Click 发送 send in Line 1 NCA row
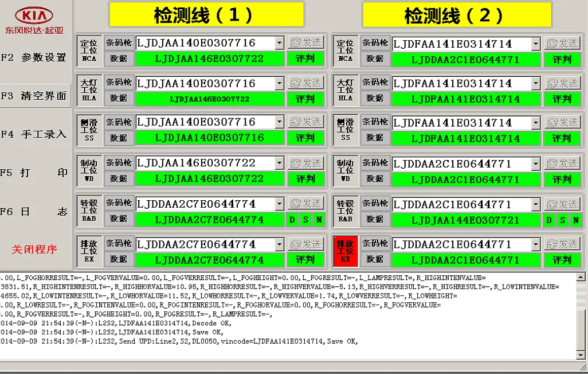Image resolution: width=588 pixels, height=374 pixels. 305,42
